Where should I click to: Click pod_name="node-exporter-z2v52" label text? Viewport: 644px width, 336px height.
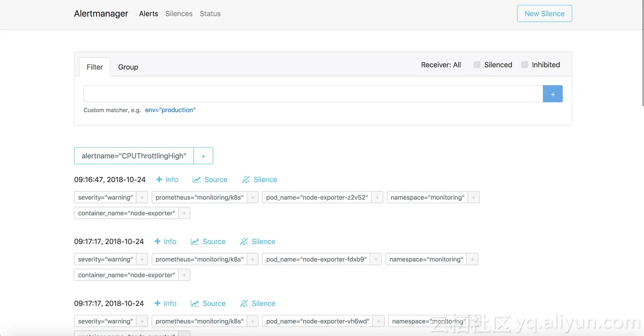point(317,198)
